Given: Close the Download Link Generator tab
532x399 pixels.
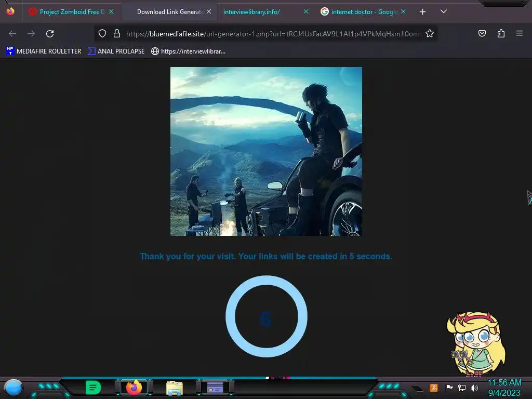Looking at the screenshot, I should pyautogui.click(x=209, y=12).
